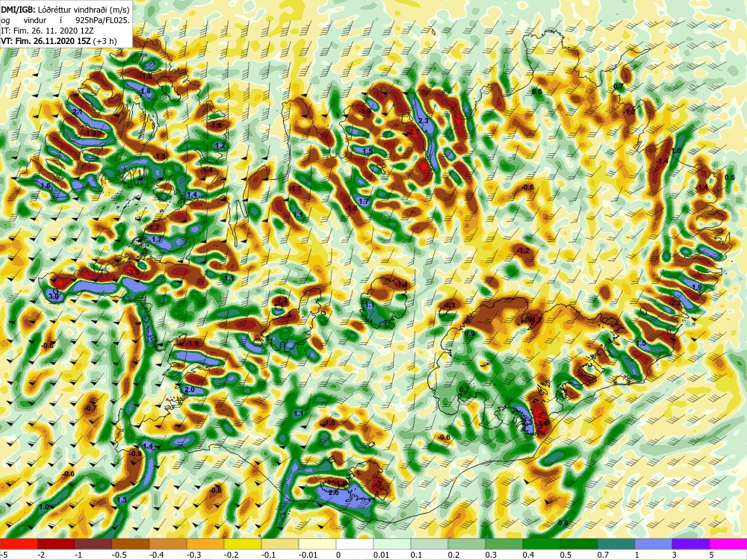Viewport: 747px width, 560px height.
Task: Click the valid time "VT: Fim. 26.11.2020 15Z (+3 h)"
Action: (58, 41)
